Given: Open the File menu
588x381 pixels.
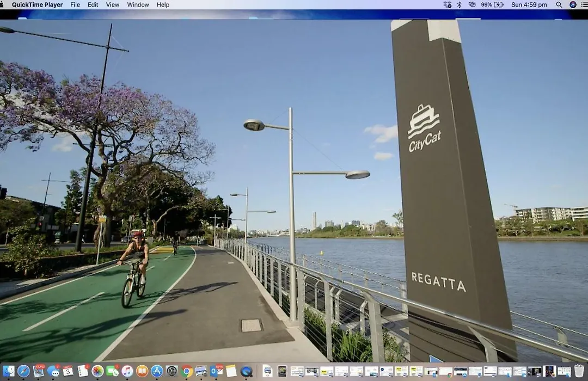Looking at the screenshot, I should click(x=75, y=4).
